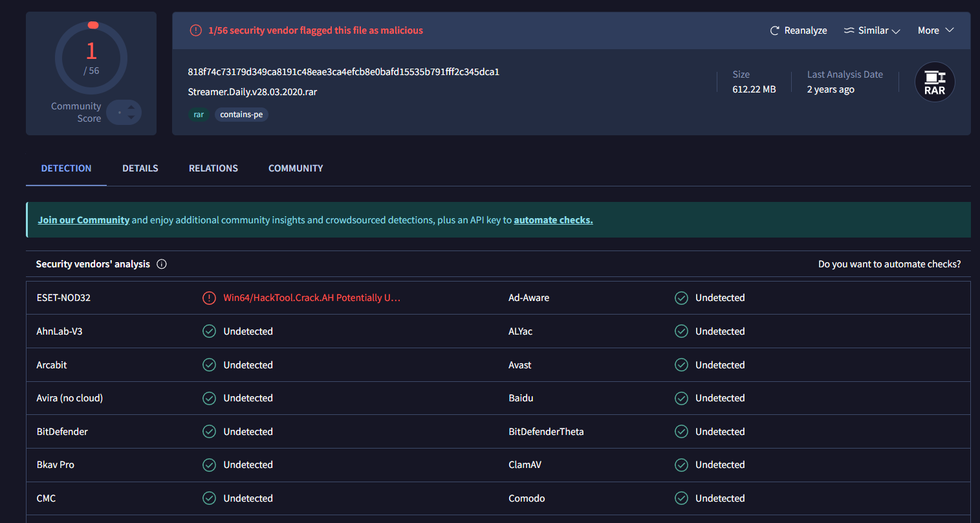Open the Relations tab
This screenshot has height=523, width=980.
[x=213, y=168]
